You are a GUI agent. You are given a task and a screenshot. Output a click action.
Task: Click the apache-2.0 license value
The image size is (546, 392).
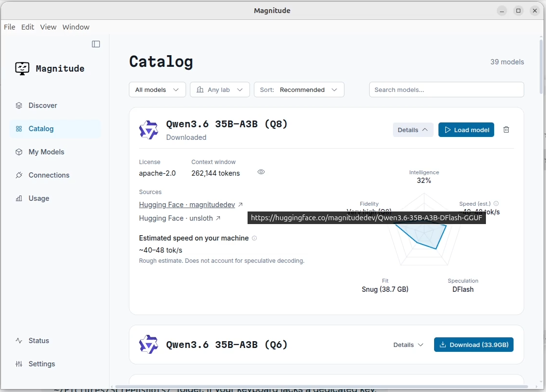(x=157, y=173)
